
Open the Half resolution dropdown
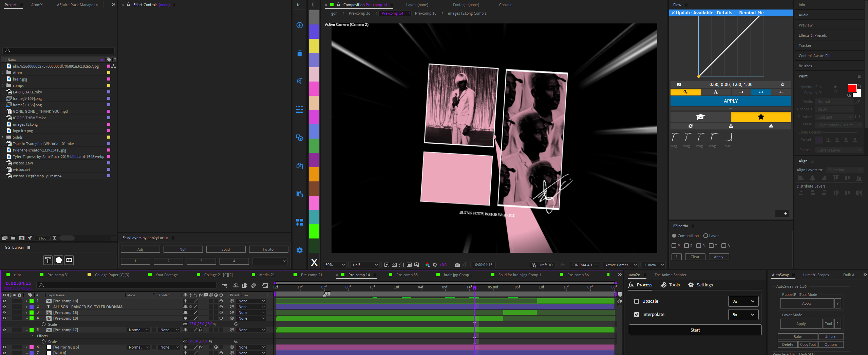[365, 265]
